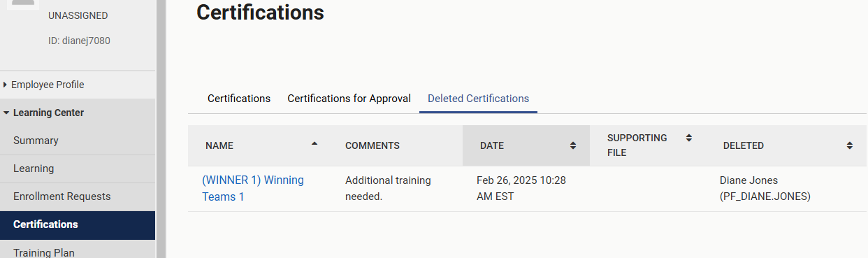Screen dimensions: 868x258
Task: Open the (WINNER 1) Winning Teams 1 link
Action: 253,188
